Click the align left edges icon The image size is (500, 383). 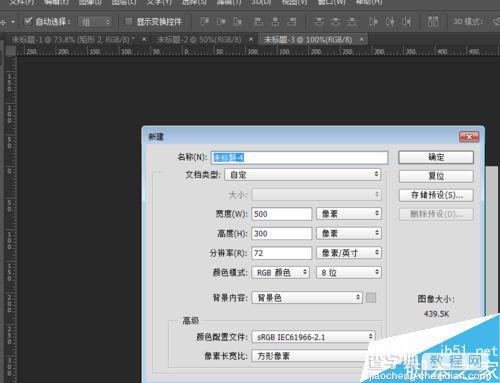(x=258, y=22)
